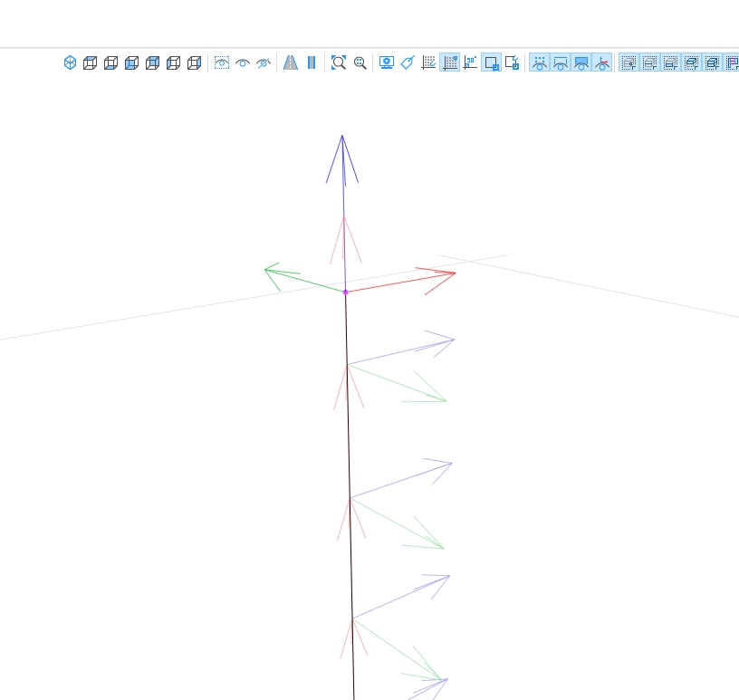Viewport: 739px width, 700px height.
Task: Toggle the second dotted box selection filter
Action: [x=650, y=62]
